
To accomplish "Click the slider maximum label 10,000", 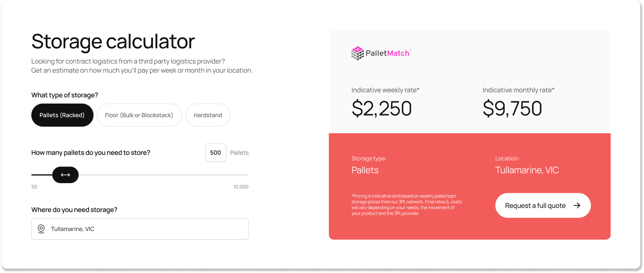I will (x=241, y=187).
